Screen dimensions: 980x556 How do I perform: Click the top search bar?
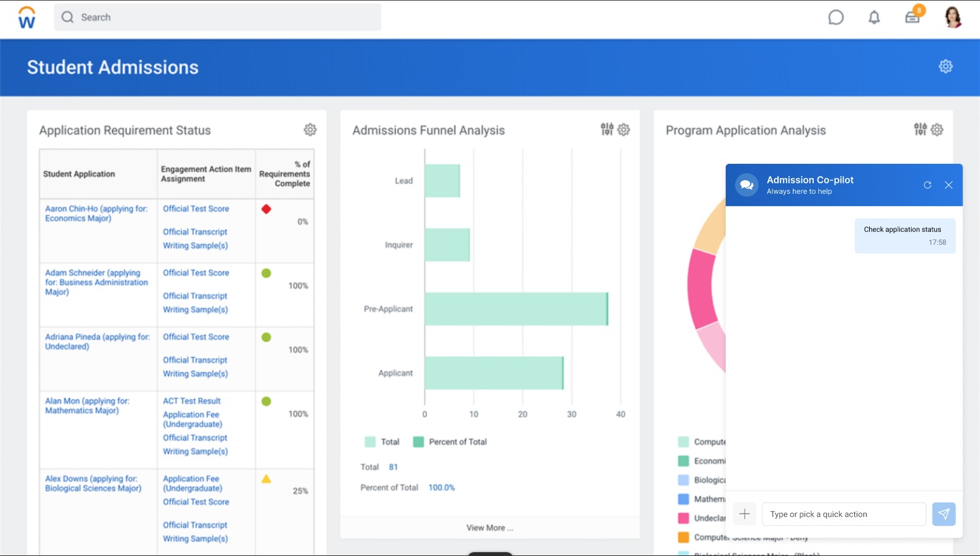click(x=218, y=18)
